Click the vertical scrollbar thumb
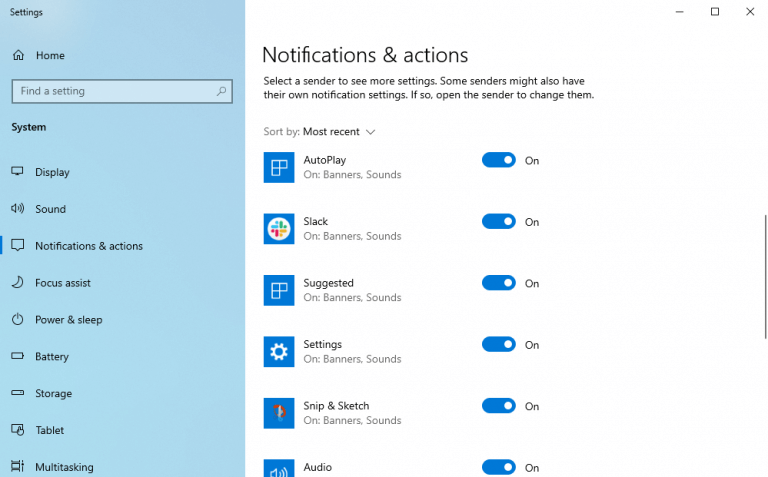 [766, 276]
